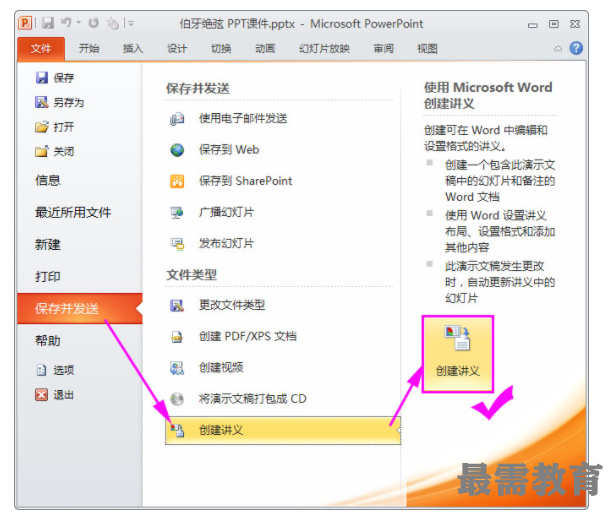This screenshot has height=519, width=609.
Task: Open the PowerPoint Help question mark icon
Action: click(576, 48)
